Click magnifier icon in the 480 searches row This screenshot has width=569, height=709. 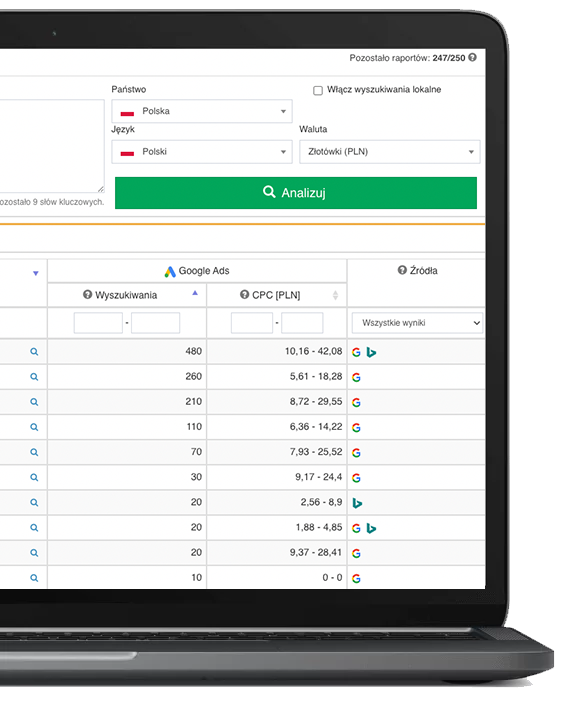(34, 352)
